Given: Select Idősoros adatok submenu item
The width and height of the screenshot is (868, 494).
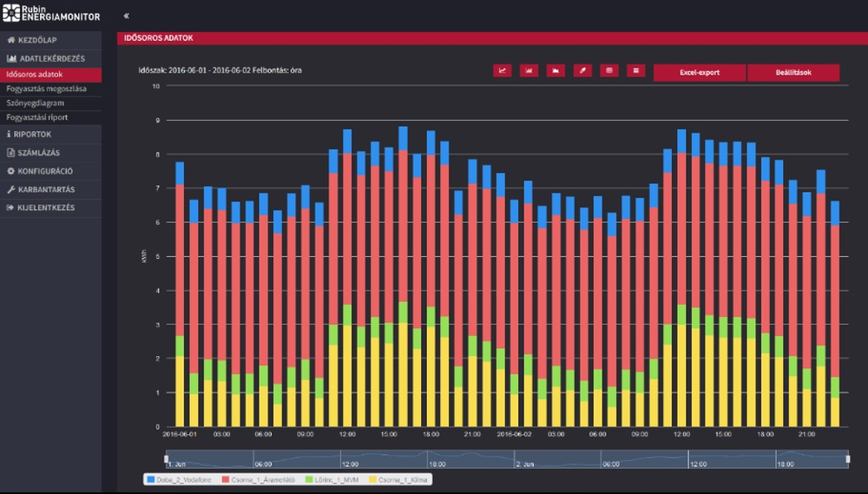Looking at the screenshot, I should (51, 74).
